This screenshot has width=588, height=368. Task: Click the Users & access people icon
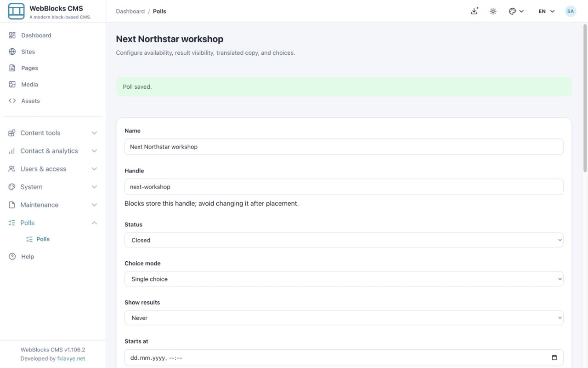tap(12, 169)
